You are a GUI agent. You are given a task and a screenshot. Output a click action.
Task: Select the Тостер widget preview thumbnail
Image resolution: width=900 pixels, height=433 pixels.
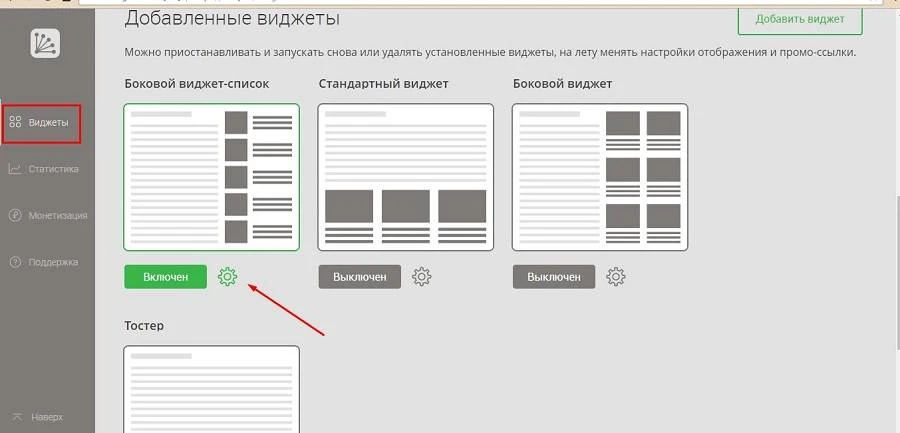211,389
